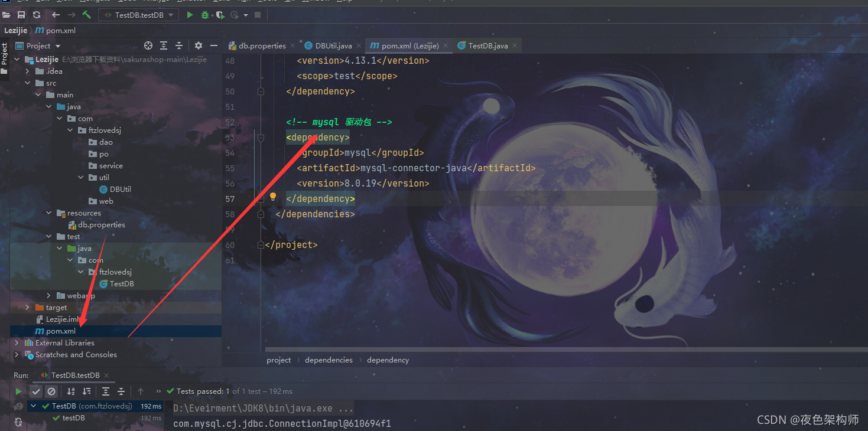
Task: Open dropdown arrow next to profiler icon
Action: [x=245, y=15]
